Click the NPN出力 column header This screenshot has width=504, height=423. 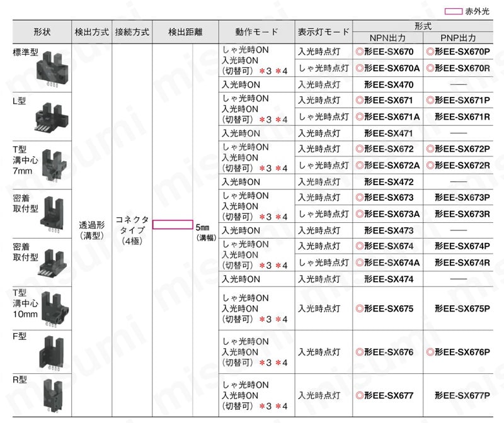coord(387,38)
